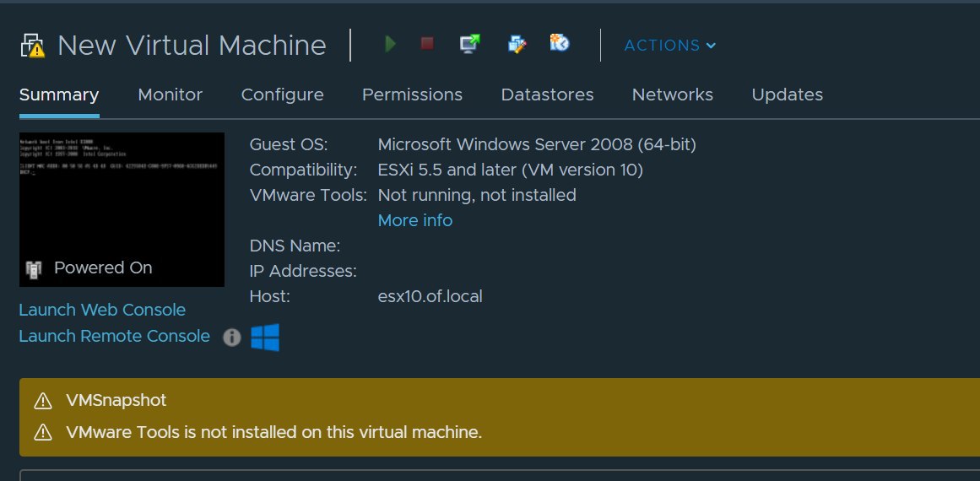Switch to the Updates tab

(788, 95)
